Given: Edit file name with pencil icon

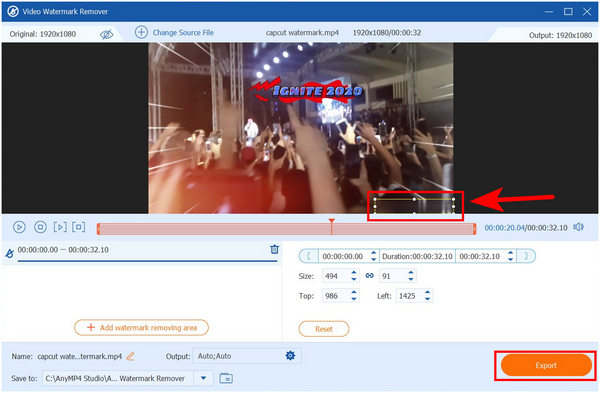Looking at the screenshot, I should 130,356.
